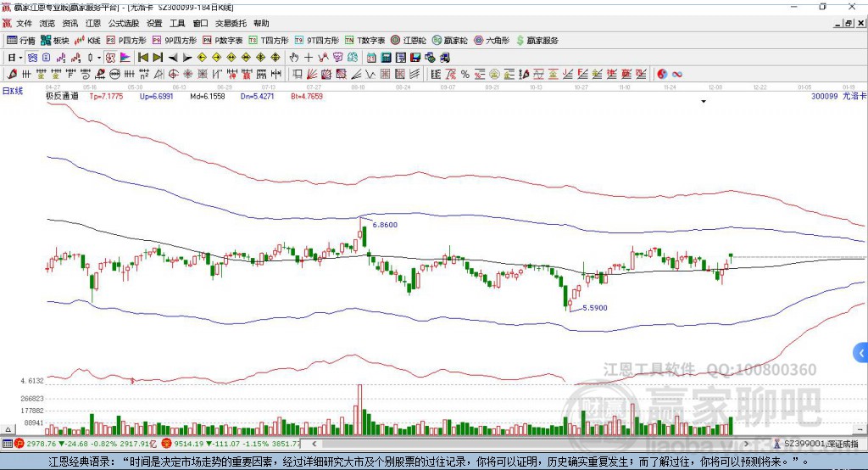Step the chart right with black arrow
This screenshot has height=470, width=868.
(187, 58)
